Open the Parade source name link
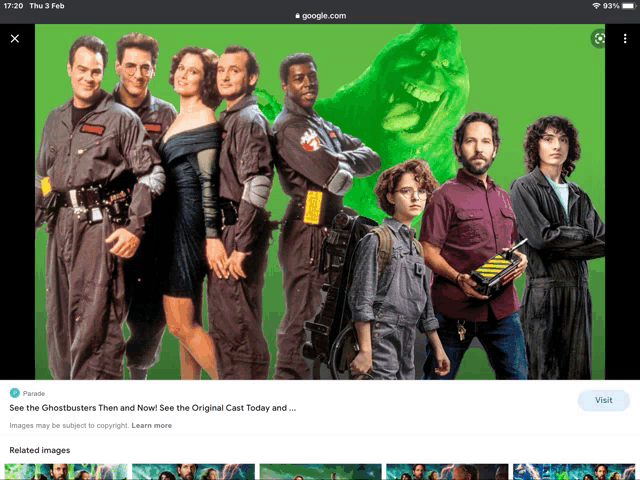The width and height of the screenshot is (640, 480). click(x=34, y=393)
